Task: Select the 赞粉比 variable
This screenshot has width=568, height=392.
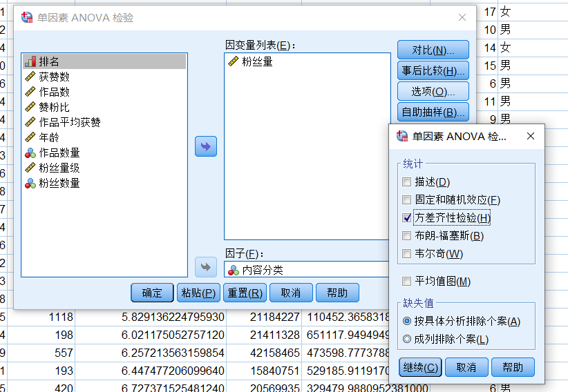Action: [x=54, y=107]
